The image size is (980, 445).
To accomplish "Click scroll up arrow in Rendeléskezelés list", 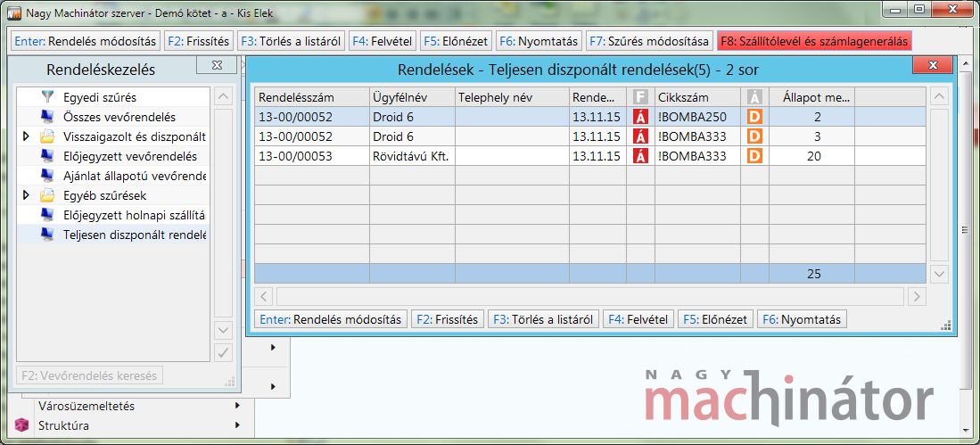I will click(223, 96).
